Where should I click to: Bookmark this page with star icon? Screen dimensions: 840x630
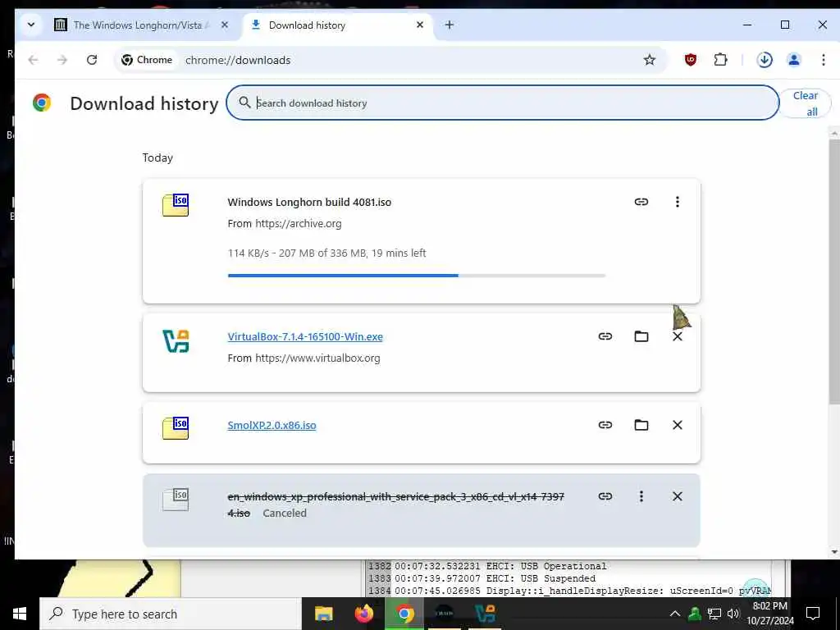[x=650, y=60]
